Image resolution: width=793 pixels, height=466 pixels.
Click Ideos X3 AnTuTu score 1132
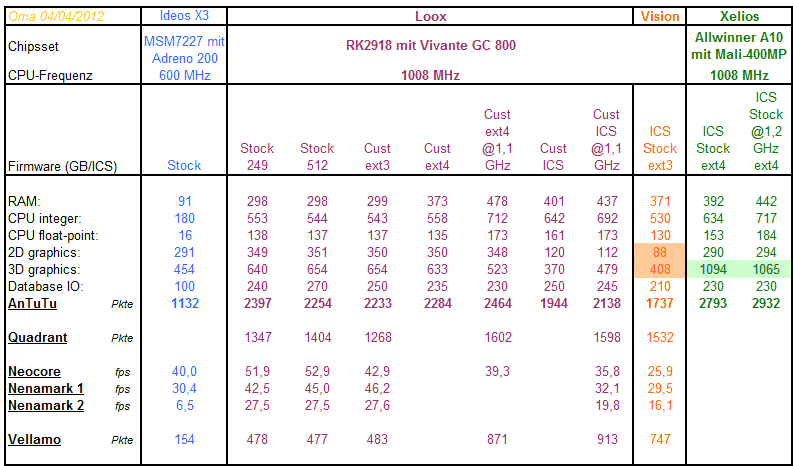[185, 304]
